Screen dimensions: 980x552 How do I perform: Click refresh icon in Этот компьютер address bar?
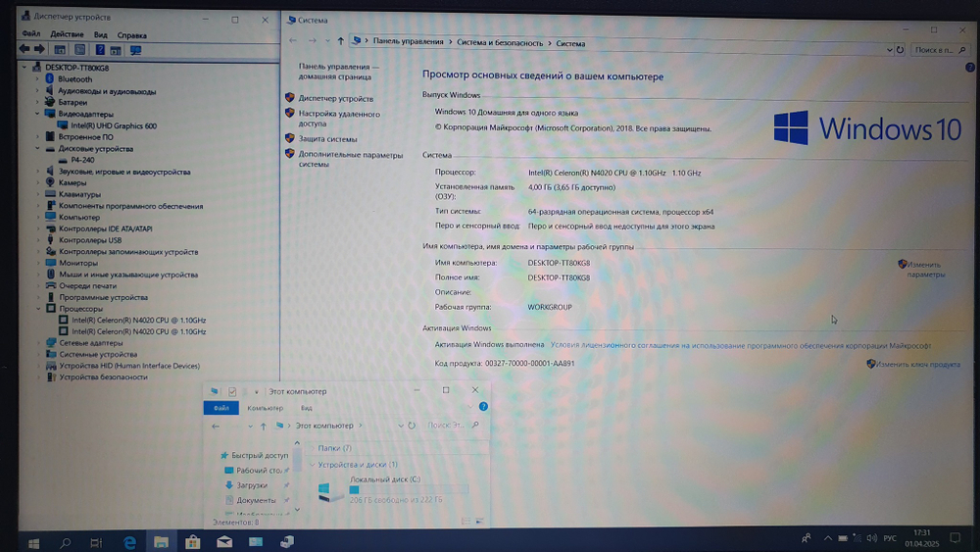(412, 426)
